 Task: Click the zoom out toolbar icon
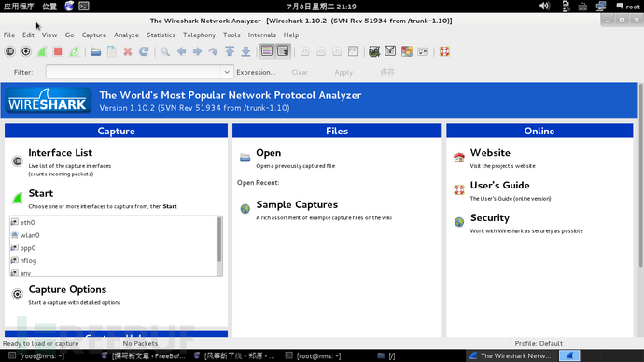(x=321, y=51)
